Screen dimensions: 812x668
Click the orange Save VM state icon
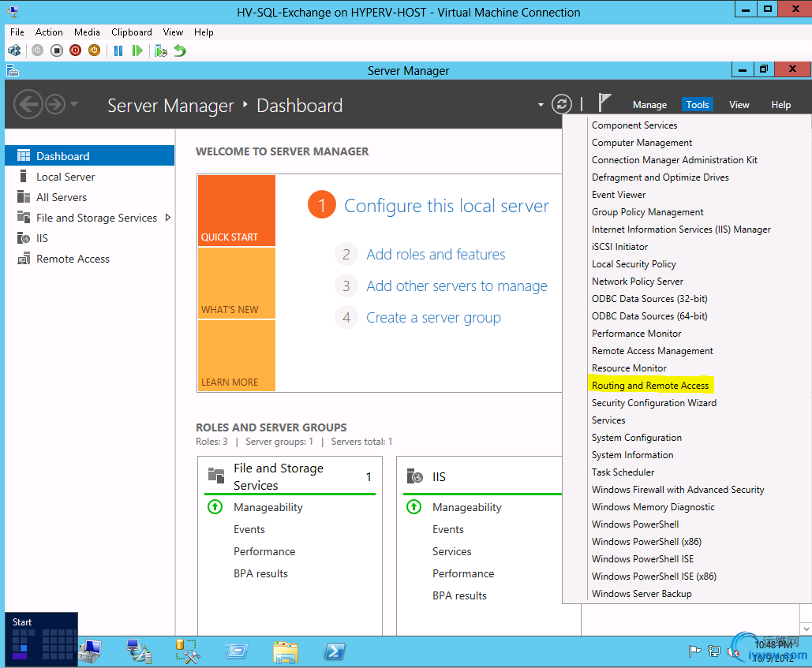point(94,50)
